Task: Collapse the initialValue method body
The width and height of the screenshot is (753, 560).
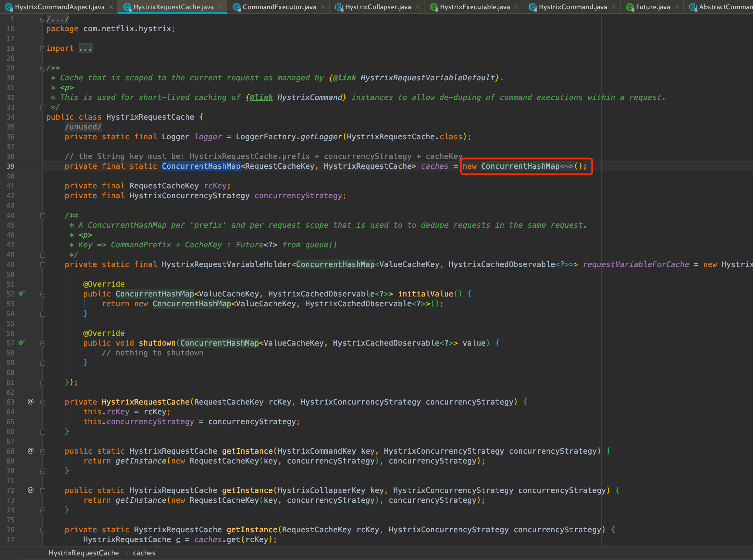Action: [x=43, y=294]
